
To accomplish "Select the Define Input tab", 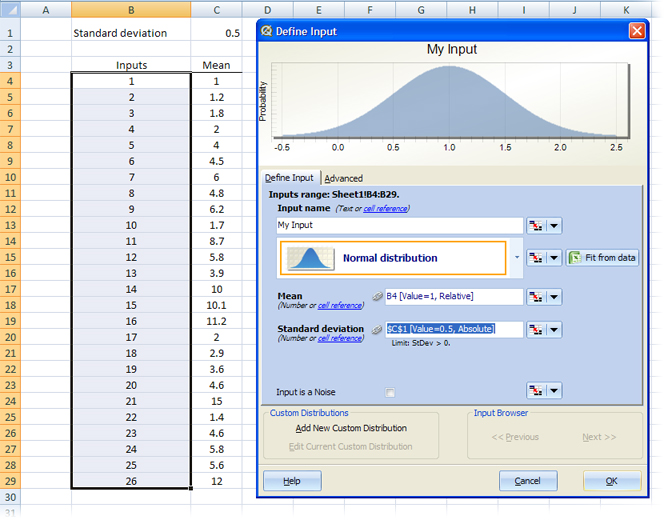I will point(289,178).
